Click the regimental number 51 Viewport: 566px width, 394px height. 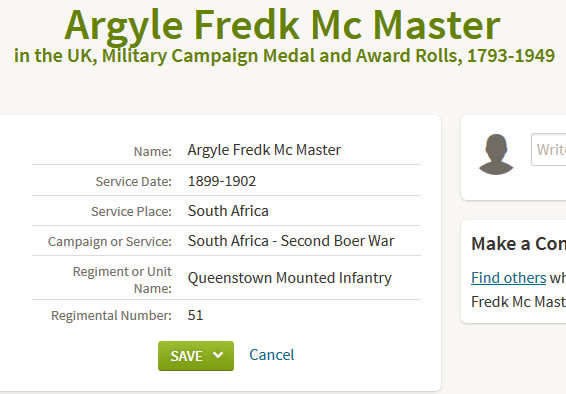pyautogui.click(x=195, y=315)
